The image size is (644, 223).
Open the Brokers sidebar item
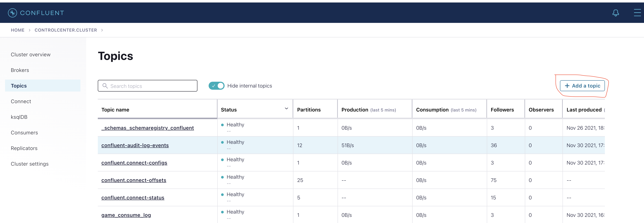point(20,70)
